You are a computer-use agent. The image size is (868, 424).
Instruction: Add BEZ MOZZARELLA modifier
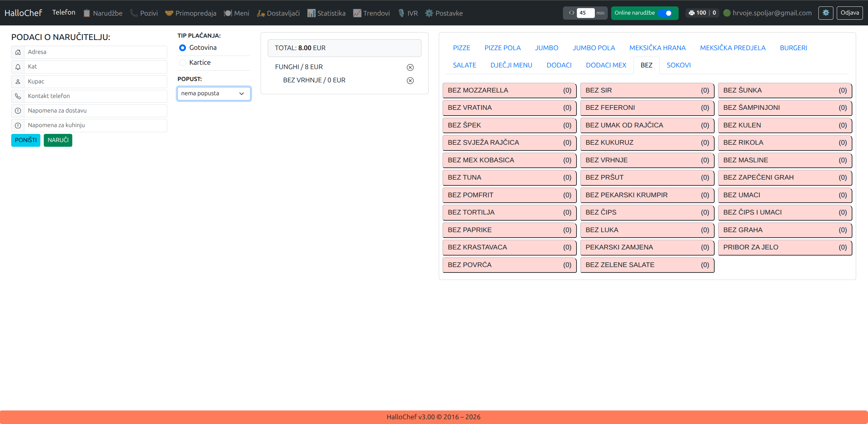[509, 90]
